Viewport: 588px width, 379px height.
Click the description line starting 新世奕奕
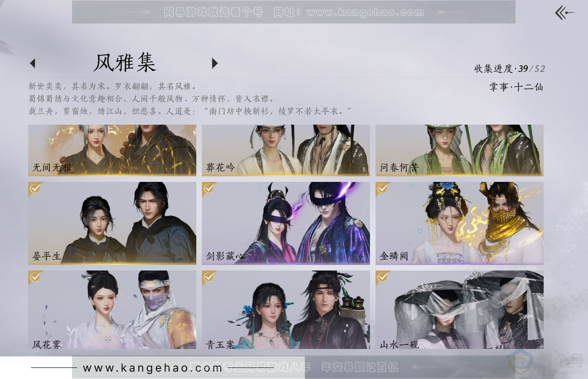113,86
